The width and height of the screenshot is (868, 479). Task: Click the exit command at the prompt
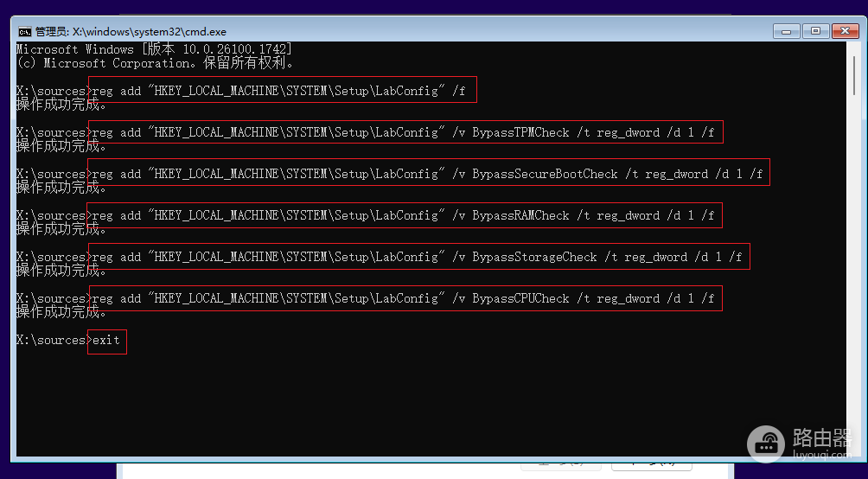[x=107, y=340]
